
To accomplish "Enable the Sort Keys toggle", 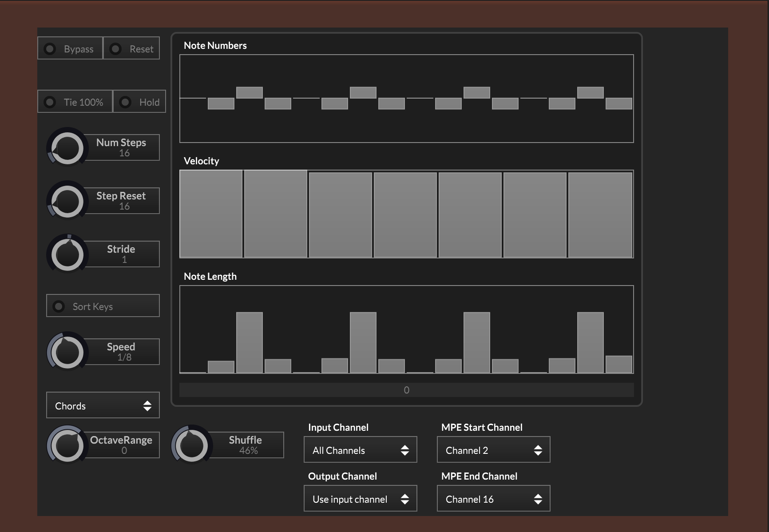I will pos(103,306).
